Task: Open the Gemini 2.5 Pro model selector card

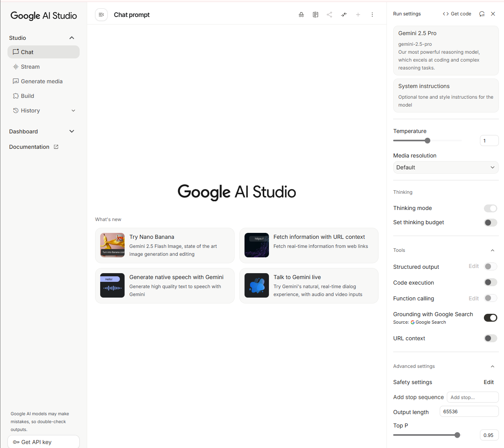Action: [x=446, y=51]
